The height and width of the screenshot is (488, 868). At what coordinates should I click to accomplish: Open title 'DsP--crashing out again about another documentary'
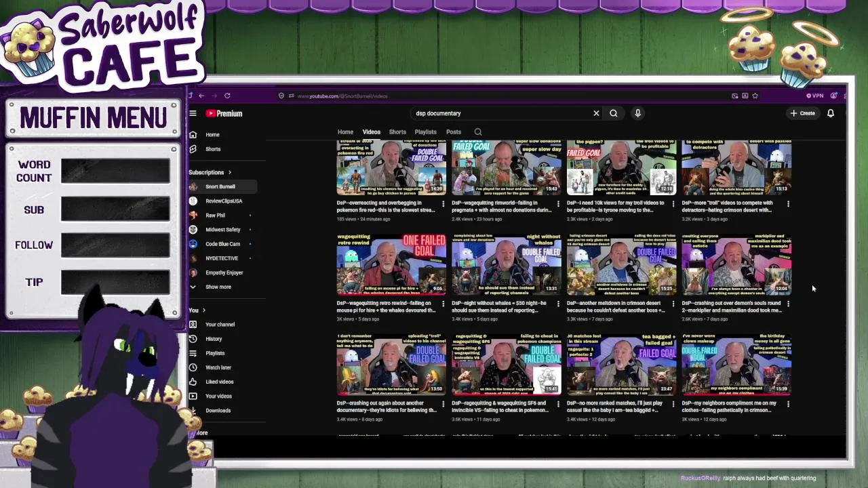(387, 407)
